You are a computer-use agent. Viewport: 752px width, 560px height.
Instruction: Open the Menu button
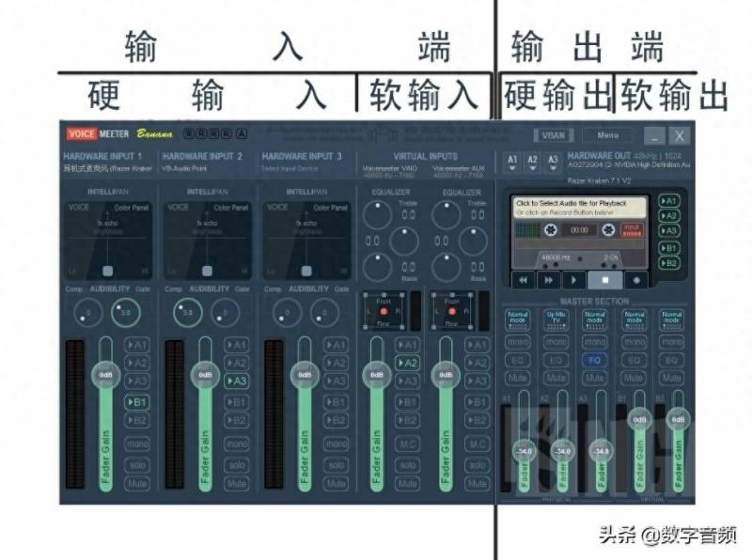pos(608,135)
